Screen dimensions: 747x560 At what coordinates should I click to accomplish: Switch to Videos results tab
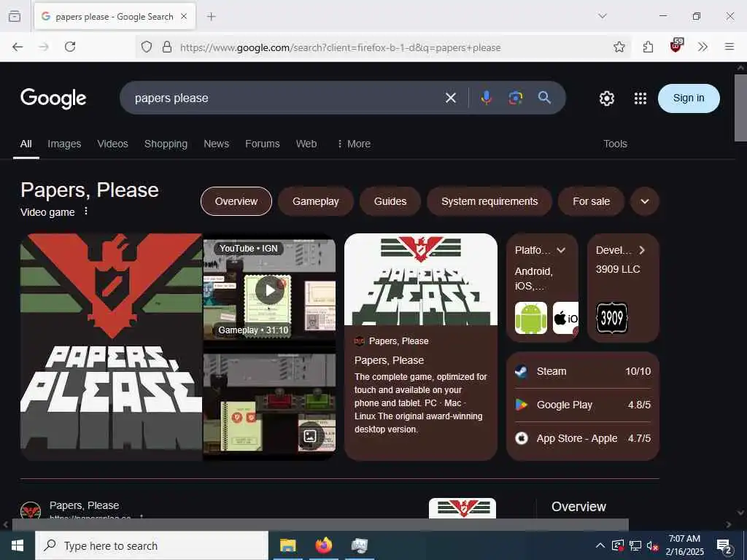tap(112, 144)
